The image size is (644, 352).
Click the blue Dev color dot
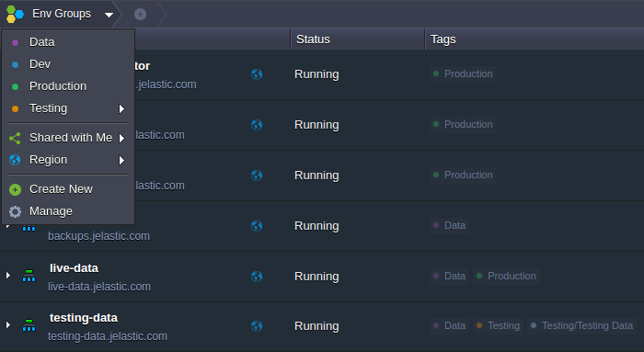16,65
